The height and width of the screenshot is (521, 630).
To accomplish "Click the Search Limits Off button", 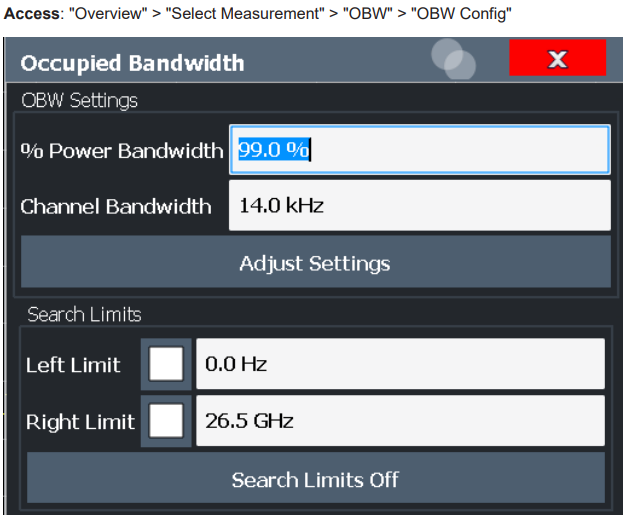I will point(316,478).
